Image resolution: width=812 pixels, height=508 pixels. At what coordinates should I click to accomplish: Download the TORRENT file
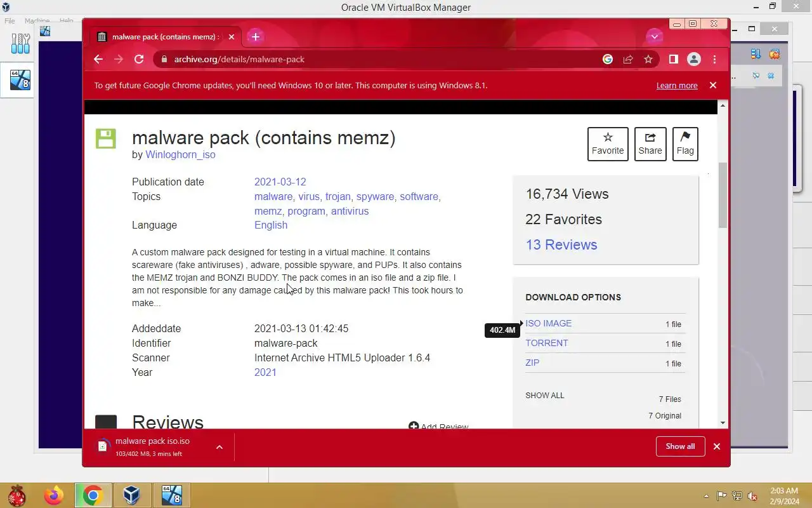coord(547,343)
